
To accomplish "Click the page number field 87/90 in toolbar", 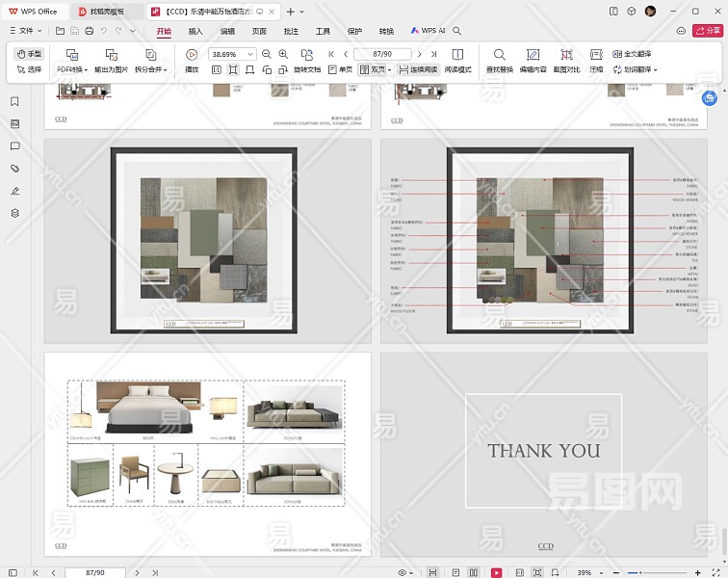I will pos(382,54).
